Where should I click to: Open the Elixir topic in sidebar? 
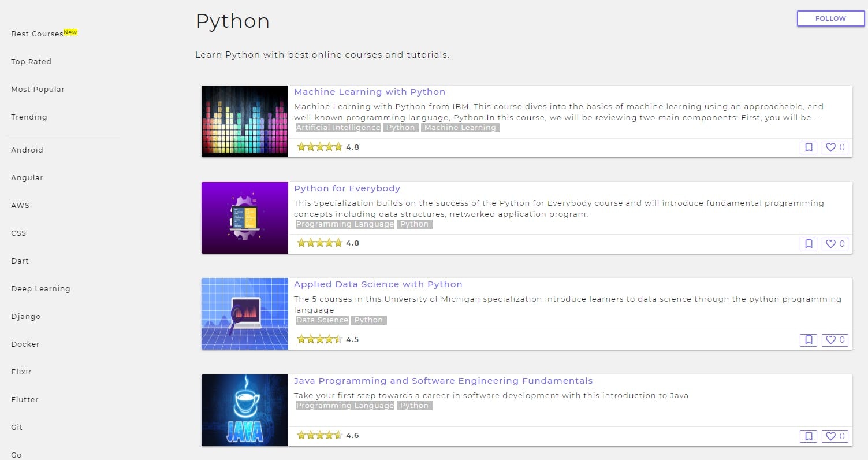click(x=21, y=372)
